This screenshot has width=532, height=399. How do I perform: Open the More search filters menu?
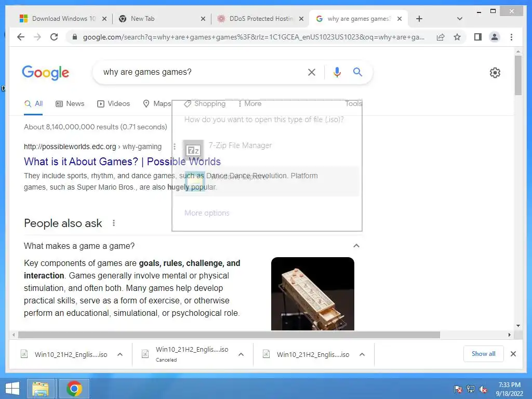249,104
